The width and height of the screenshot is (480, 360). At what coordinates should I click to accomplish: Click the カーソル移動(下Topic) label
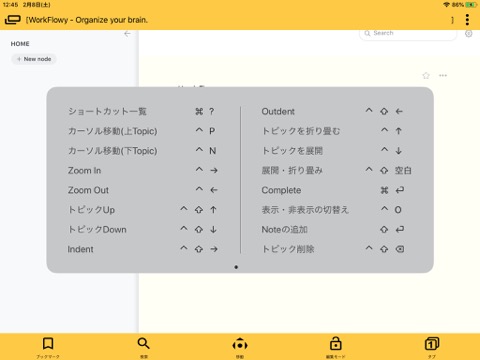(x=113, y=151)
